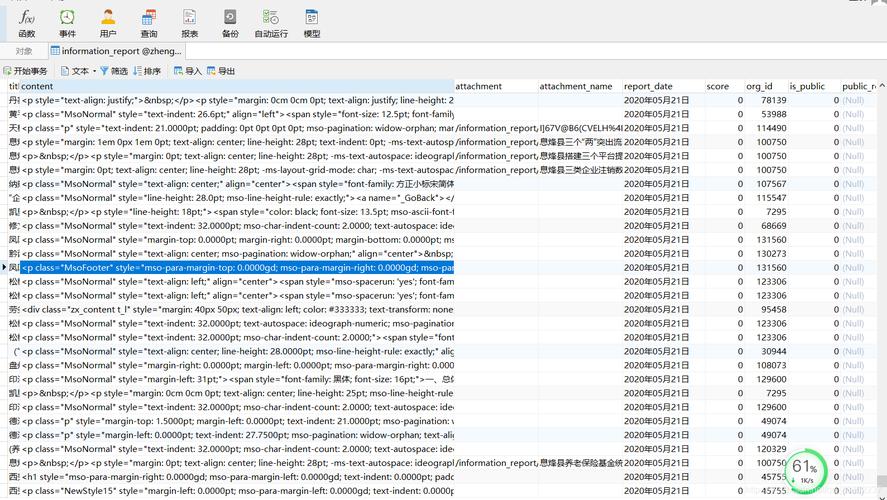Click attachment_name cell starting with I]67V@B6

click(580, 128)
